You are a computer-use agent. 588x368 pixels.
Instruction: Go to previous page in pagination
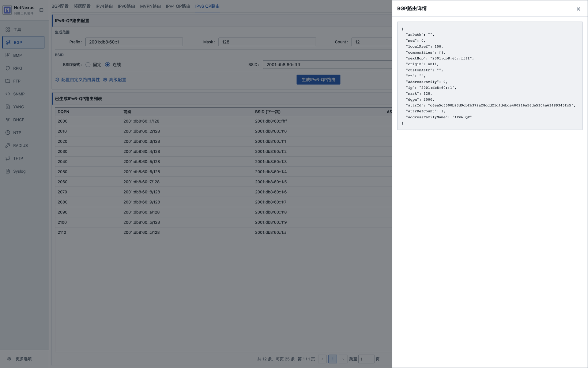coord(322,359)
